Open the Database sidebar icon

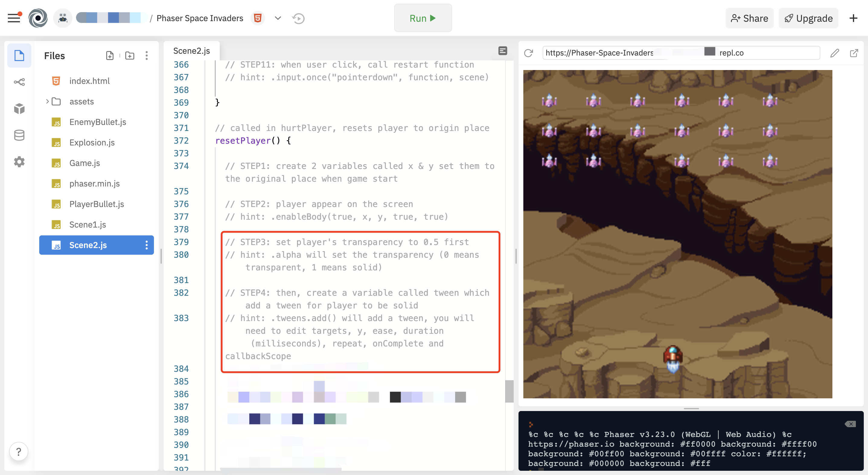[19, 135]
